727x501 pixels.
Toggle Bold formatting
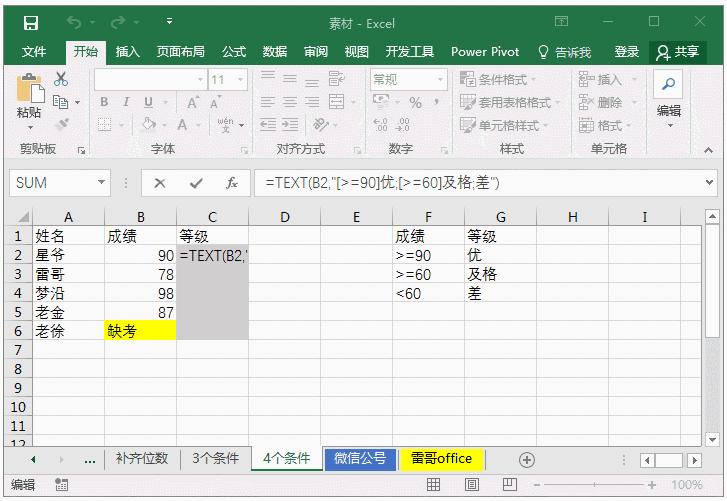(104, 102)
